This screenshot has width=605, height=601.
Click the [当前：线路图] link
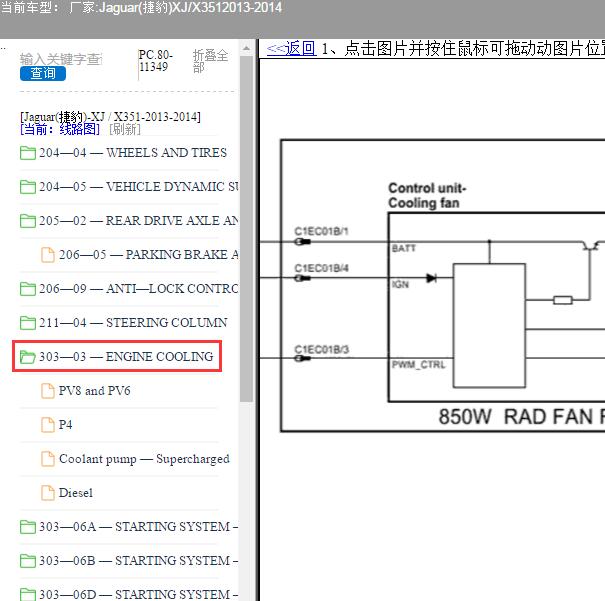pyautogui.click(x=60, y=129)
